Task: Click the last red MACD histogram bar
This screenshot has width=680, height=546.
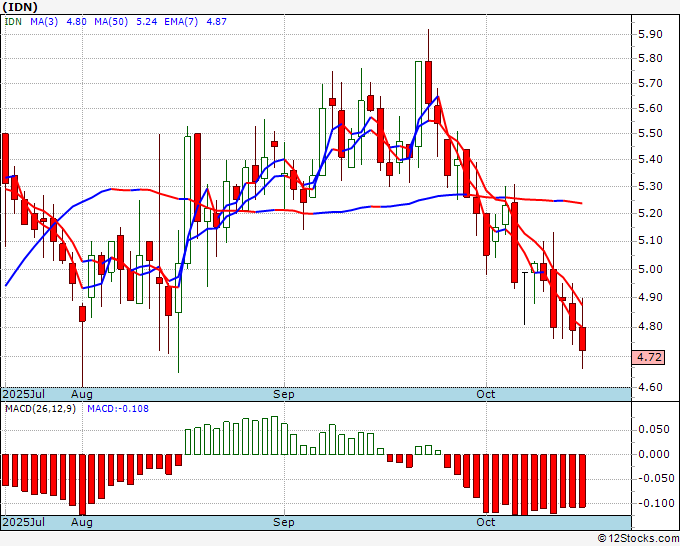Action: 582,481
